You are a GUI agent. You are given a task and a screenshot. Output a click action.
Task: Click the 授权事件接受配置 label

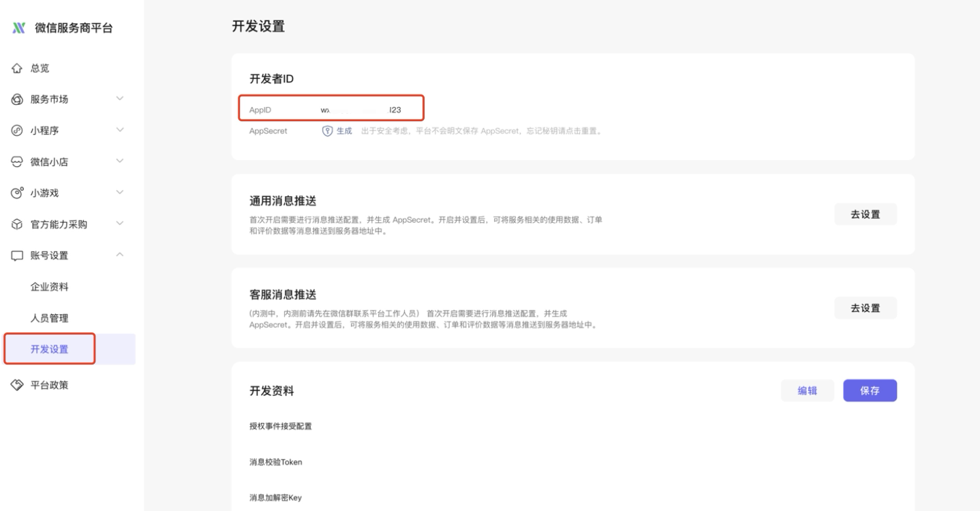click(x=281, y=427)
